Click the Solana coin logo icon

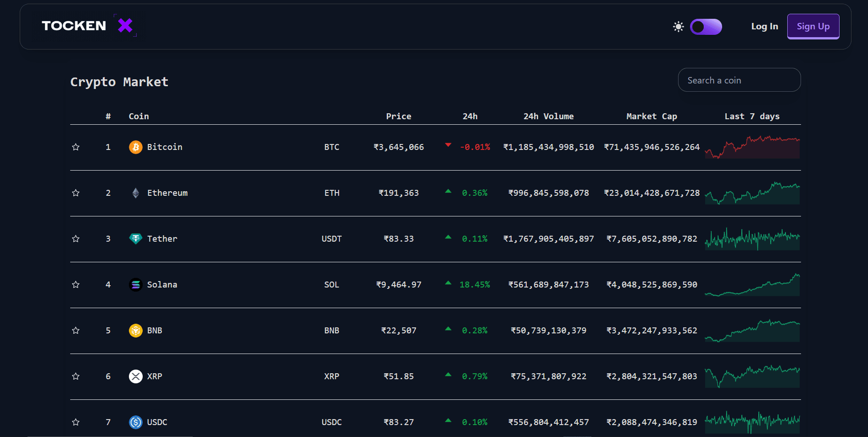pyautogui.click(x=135, y=285)
